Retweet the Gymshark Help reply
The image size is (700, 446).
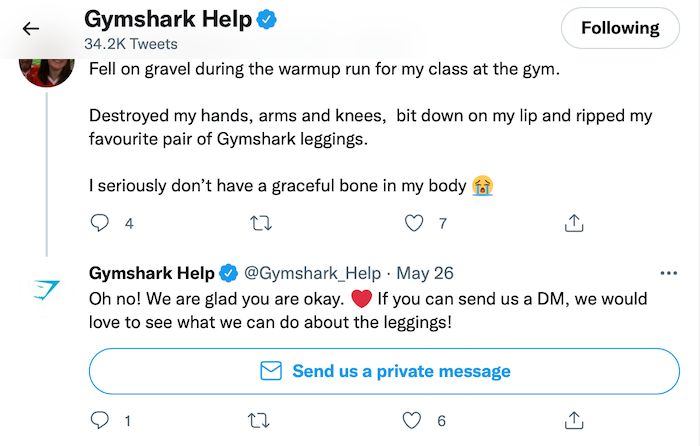tap(261, 421)
